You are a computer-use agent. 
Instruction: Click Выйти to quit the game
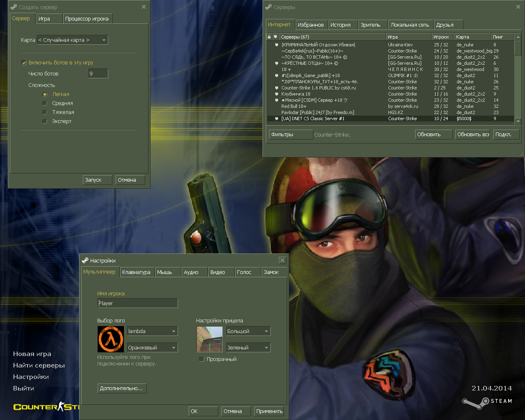[23, 388]
